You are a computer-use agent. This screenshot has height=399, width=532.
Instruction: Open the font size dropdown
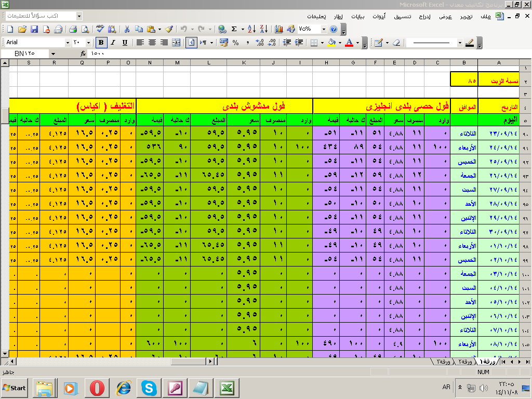point(88,43)
